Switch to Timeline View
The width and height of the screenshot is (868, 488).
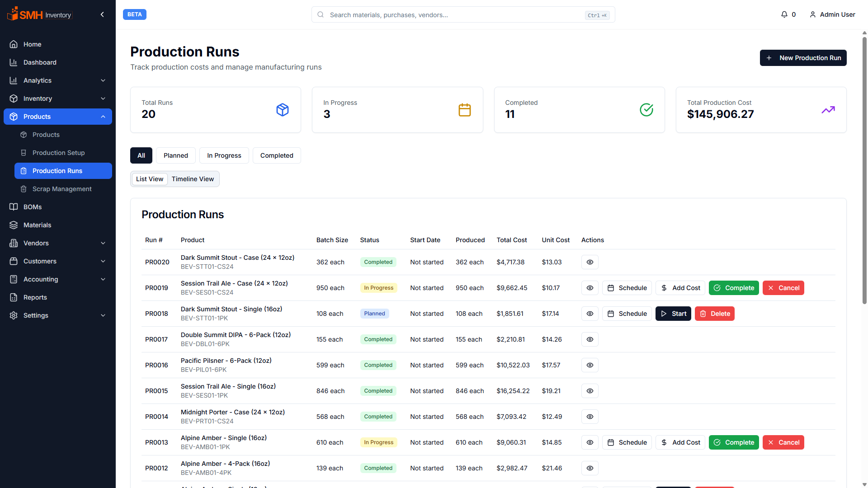pyautogui.click(x=193, y=179)
